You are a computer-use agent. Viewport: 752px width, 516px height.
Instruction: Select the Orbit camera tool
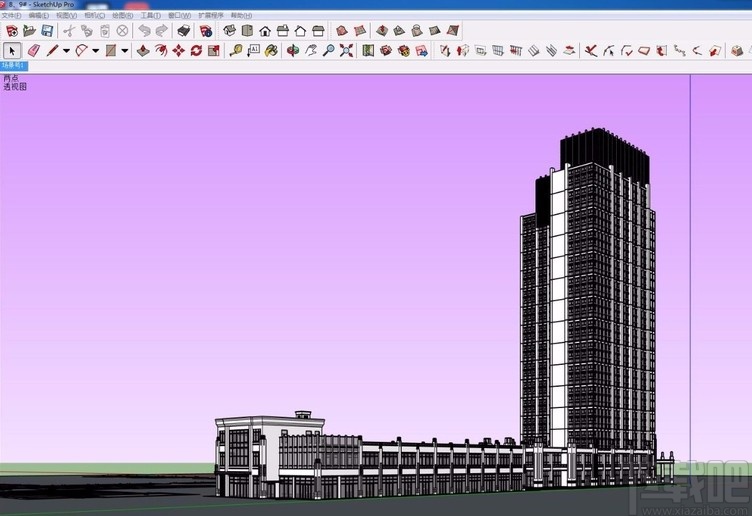click(293, 50)
